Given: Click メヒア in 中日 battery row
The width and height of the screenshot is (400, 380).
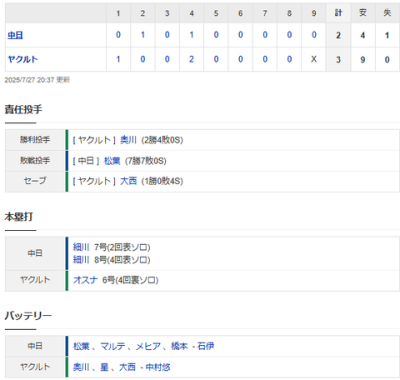Looking at the screenshot, I should (148, 346).
